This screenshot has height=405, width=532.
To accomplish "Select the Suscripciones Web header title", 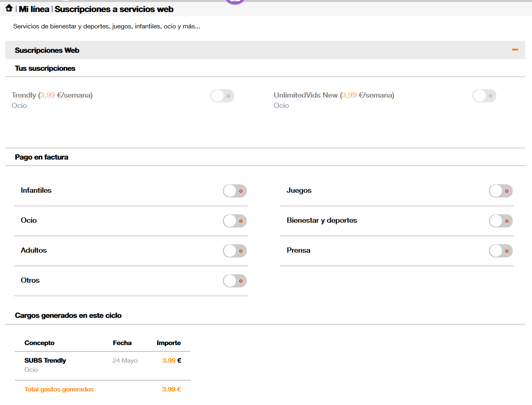I will pyautogui.click(x=47, y=50).
